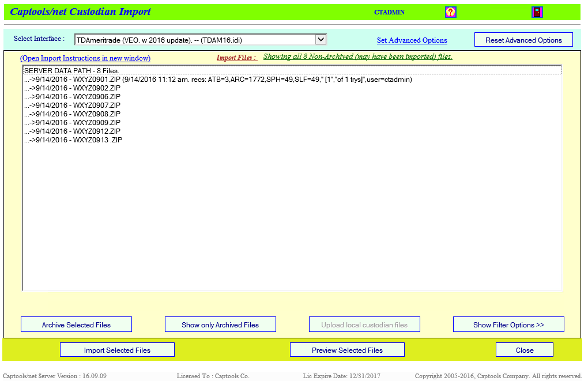This screenshot has width=588, height=381.
Task: Pick the WXYZ0907.ZIP file entry
Action: (96, 105)
